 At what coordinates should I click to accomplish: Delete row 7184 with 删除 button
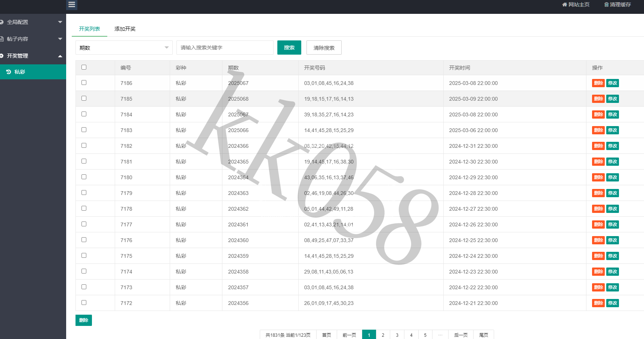[598, 114]
